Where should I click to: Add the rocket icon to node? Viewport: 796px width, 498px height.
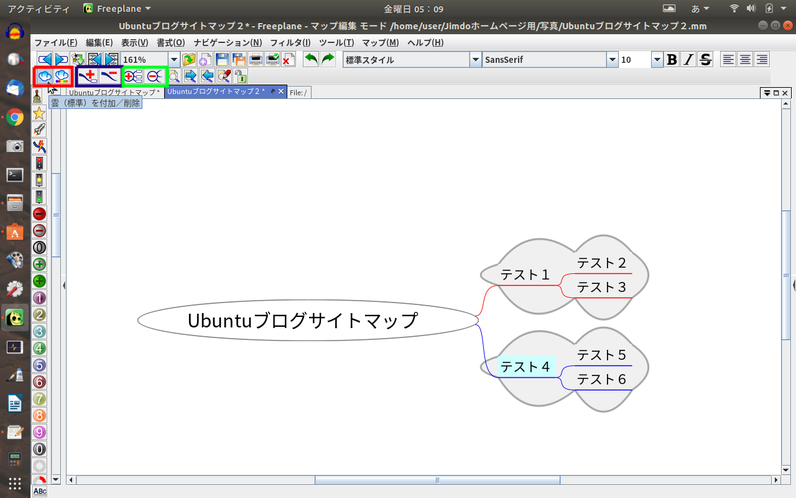(39, 129)
